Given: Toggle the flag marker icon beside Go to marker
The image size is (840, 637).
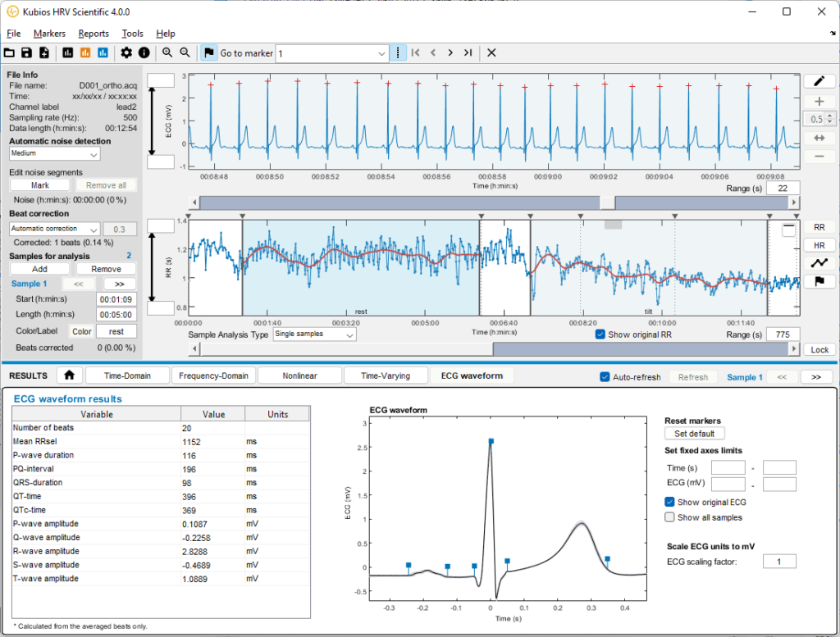Looking at the screenshot, I should click(x=209, y=52).
